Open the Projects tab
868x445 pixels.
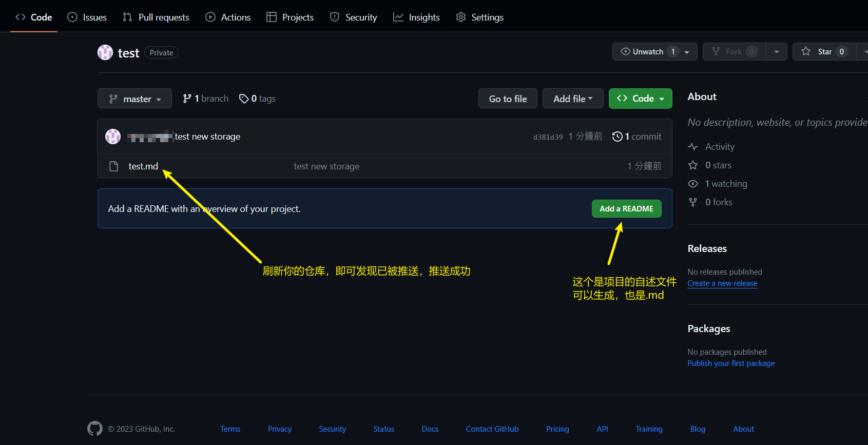click(290, 17)
